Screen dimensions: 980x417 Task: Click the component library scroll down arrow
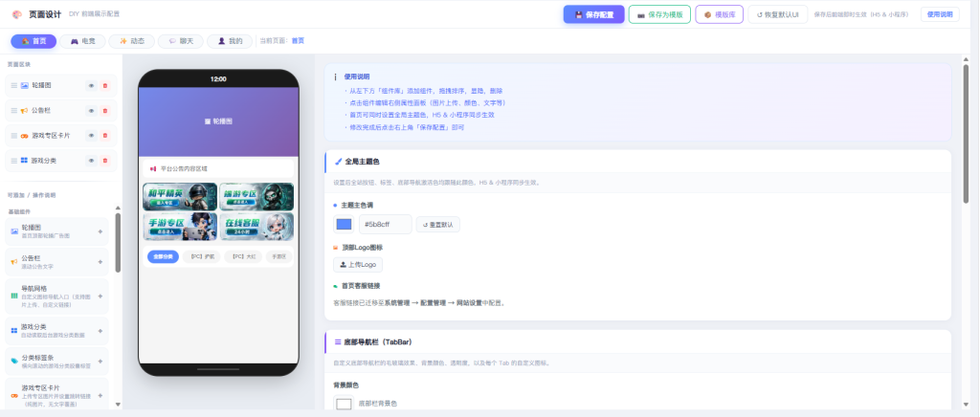coord(118,406)
